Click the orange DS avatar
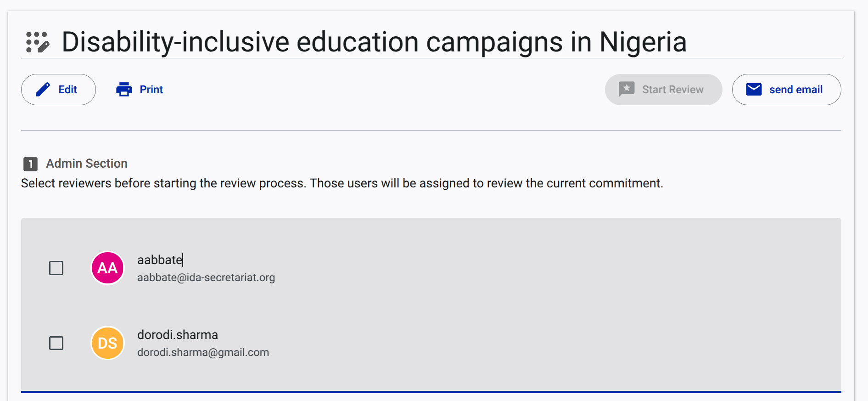This screenshot has width=868, height=401. pos(108,343)
